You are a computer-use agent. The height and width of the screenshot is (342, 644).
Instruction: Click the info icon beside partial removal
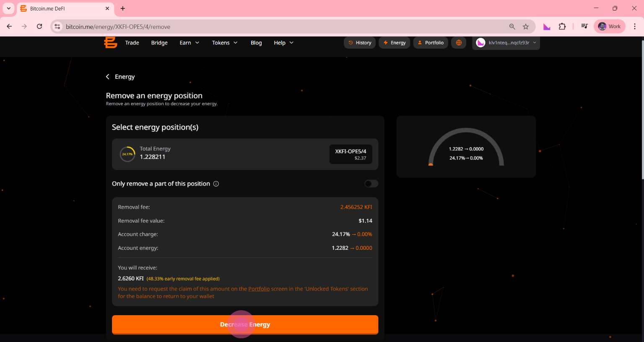click(216, 184)
